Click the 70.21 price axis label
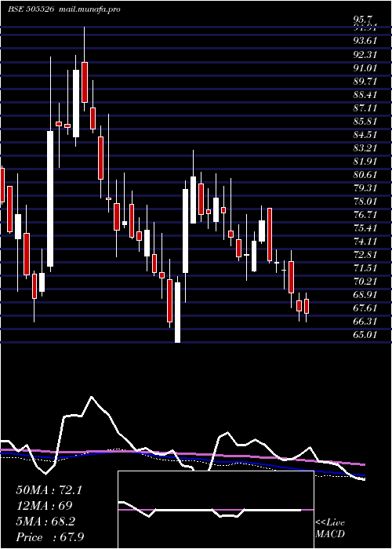 coord(365,282)
